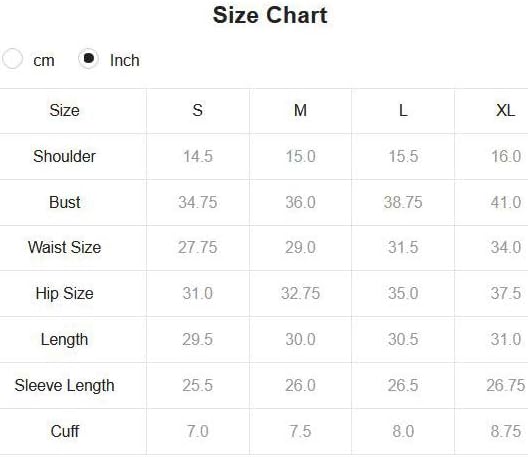Screen dimensions: 528x457
Task: Click the Sleeve Length row label
Action: click(65, 386)
